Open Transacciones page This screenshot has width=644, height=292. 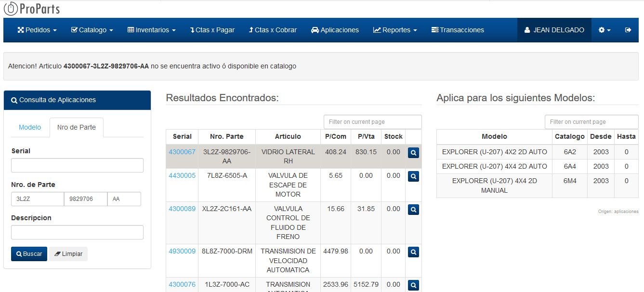[x=458, y=30]
